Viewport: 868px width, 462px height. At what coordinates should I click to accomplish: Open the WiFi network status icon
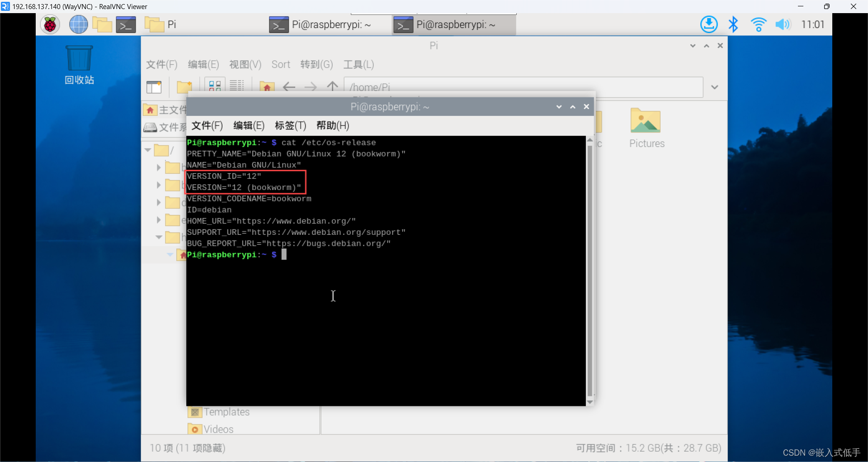[759, 24]
